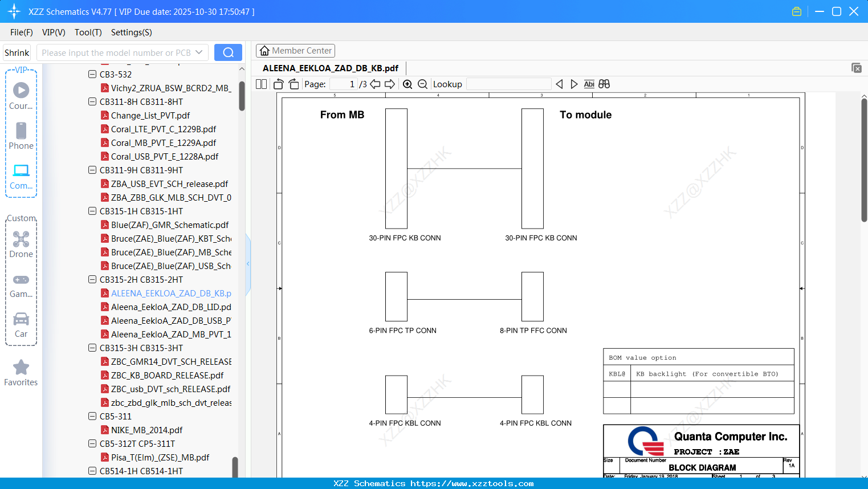Click the model number search field
This screenshot has width=868, height=489.
[115, 52]
